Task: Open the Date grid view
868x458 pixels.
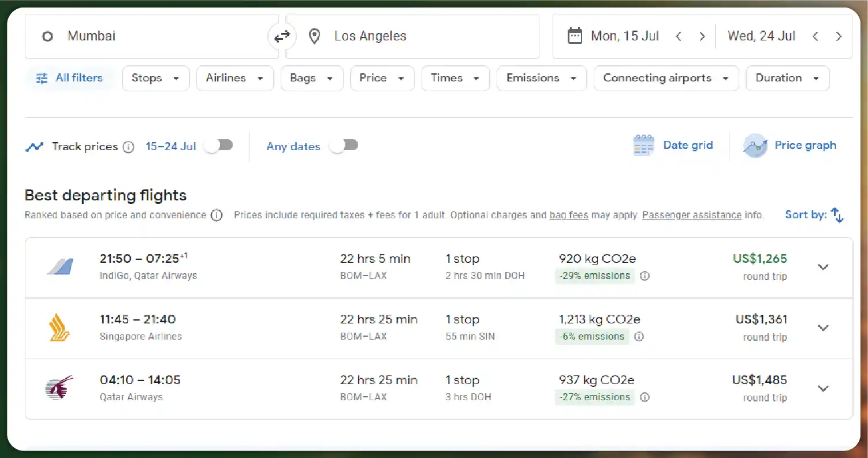Action: (673, 146)
